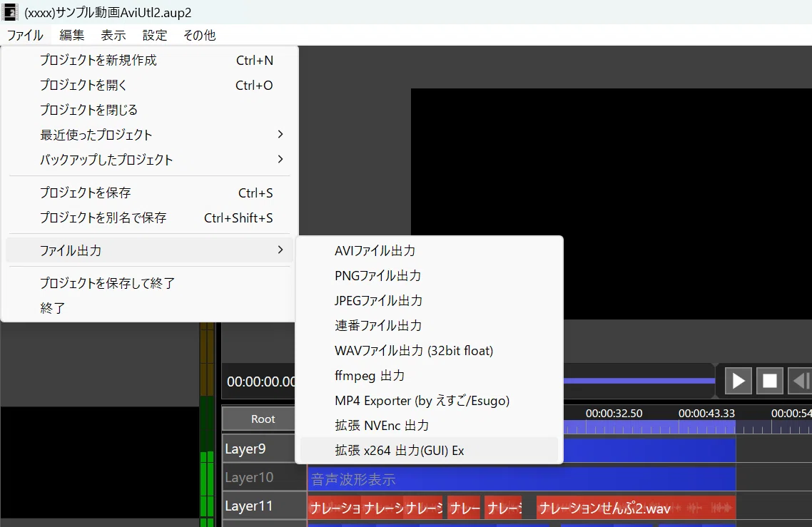Choose WAVファイル出力 (32bit float)

[429, 350]
